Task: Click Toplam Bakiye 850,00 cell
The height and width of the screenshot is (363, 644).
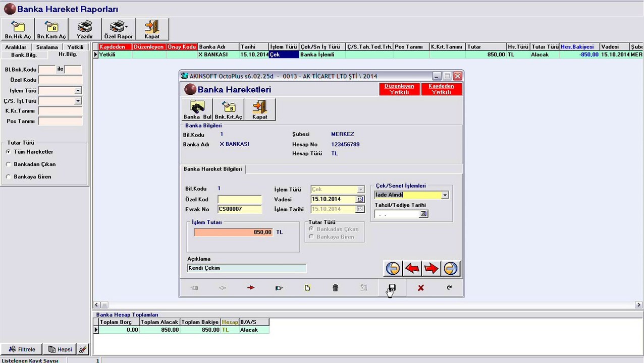Action: click(200, 330)
